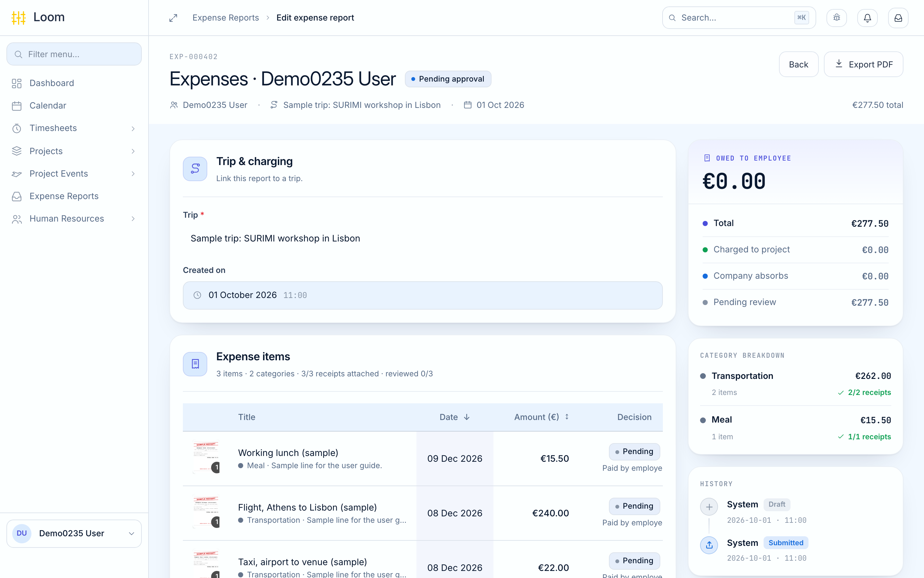The width and height of the screenshot is (924, 578).
Task: Click the Expense Reports tray icon
Action: pyautogui.click(x=17, y=196)
